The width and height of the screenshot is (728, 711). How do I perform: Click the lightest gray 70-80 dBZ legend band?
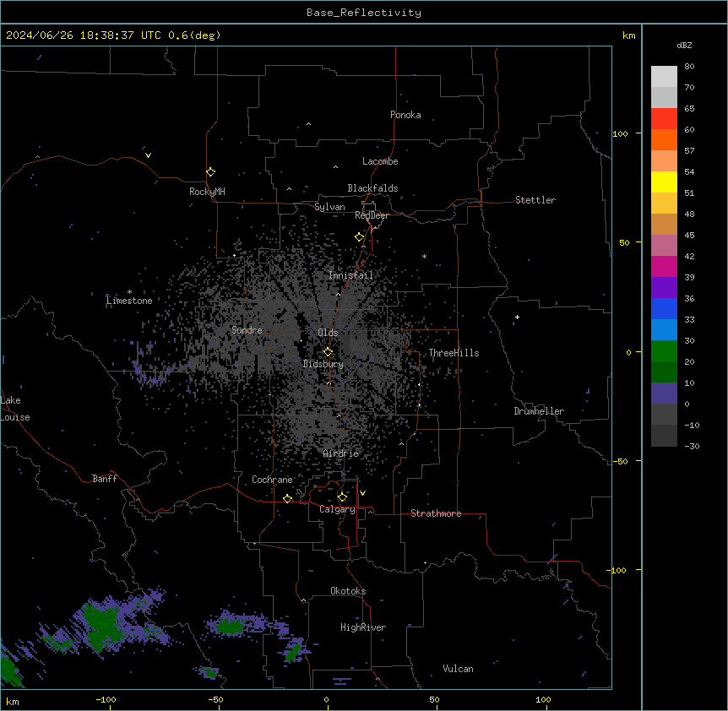click(664, 77)
